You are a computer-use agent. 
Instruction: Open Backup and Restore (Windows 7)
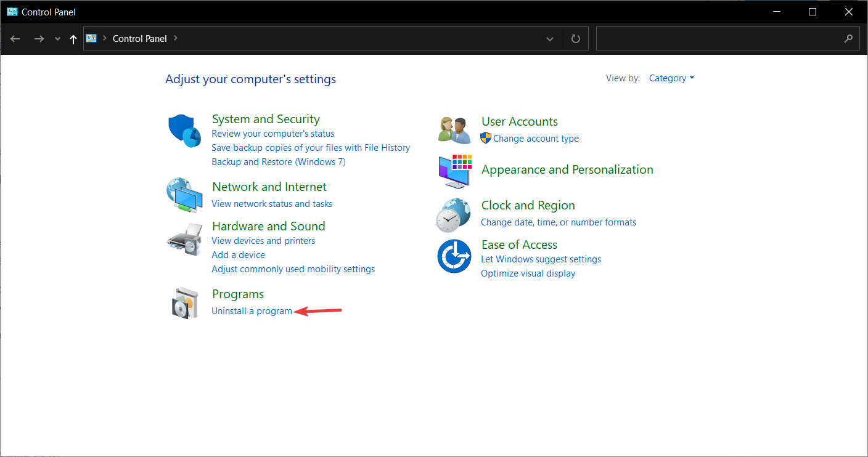click(x=279, y=162)
